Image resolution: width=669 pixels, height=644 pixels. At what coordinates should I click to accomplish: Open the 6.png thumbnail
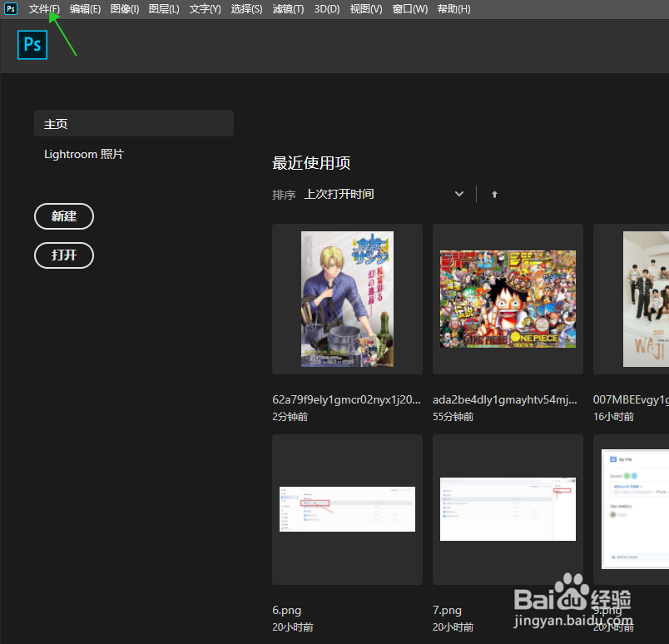[347, 509]
